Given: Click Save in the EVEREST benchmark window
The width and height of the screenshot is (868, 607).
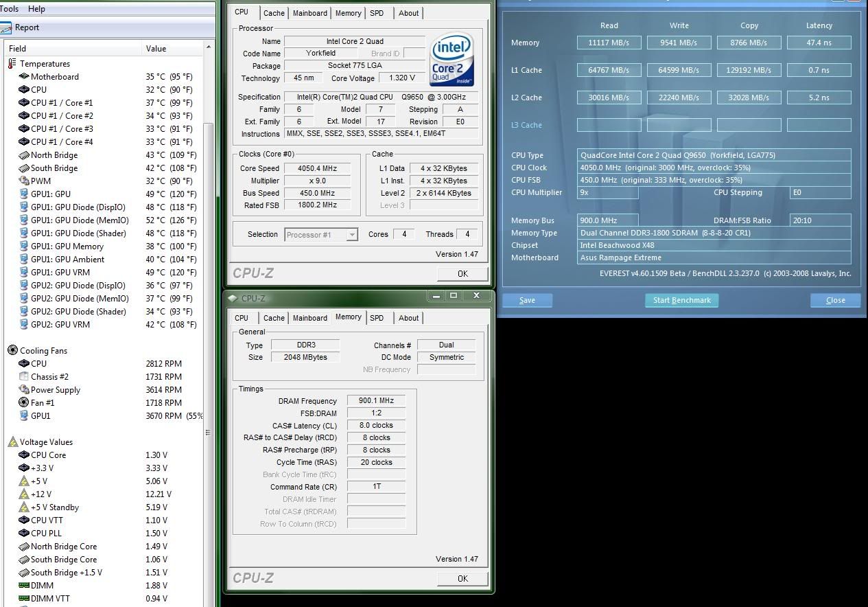Looking at the screenshot, I should [x=527, y=300].
